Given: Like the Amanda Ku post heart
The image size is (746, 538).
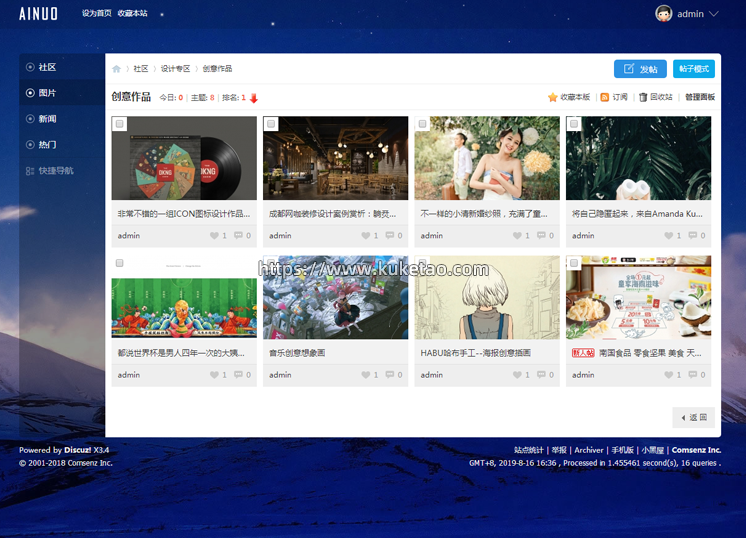Looking at the screenshot, I should 668,235.
